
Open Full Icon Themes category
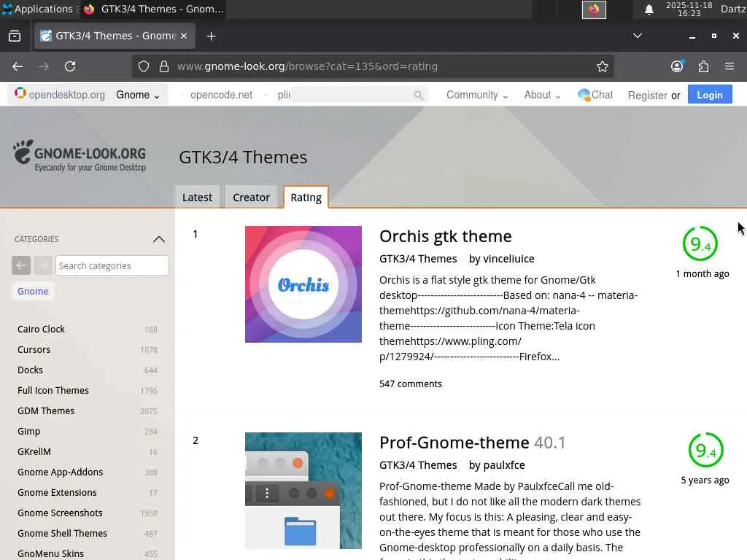pyautogui.click(x=53, y=391)
